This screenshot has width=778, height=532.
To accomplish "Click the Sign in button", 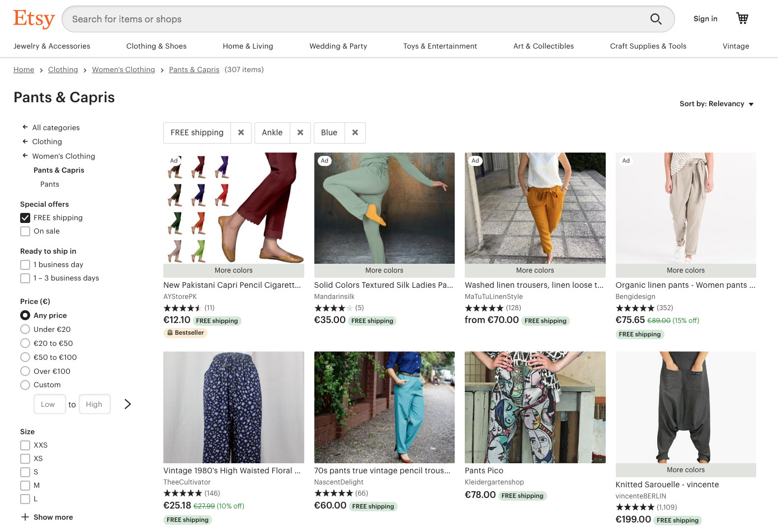I will 705,18.
